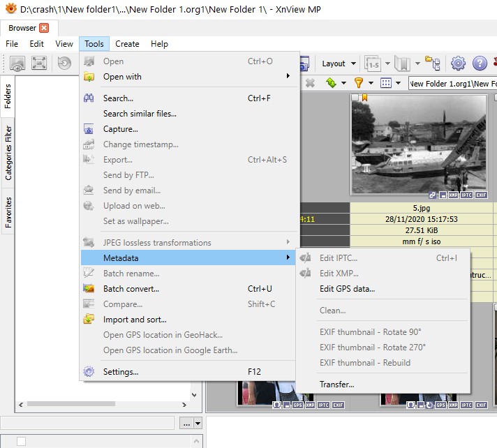Click the fullscreen icon in toolbar
The width and height of the screenshot is (497, 448).
point(39,64)
